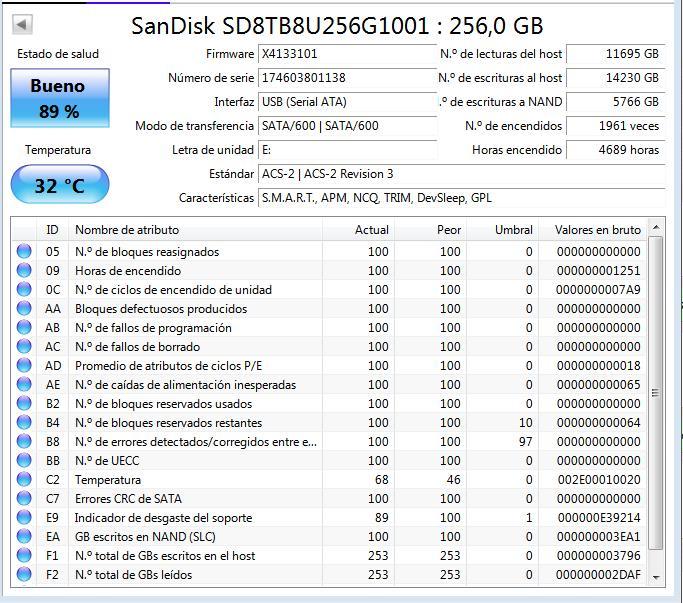Click the status orb for Horas de encendido row

[24, 271]
